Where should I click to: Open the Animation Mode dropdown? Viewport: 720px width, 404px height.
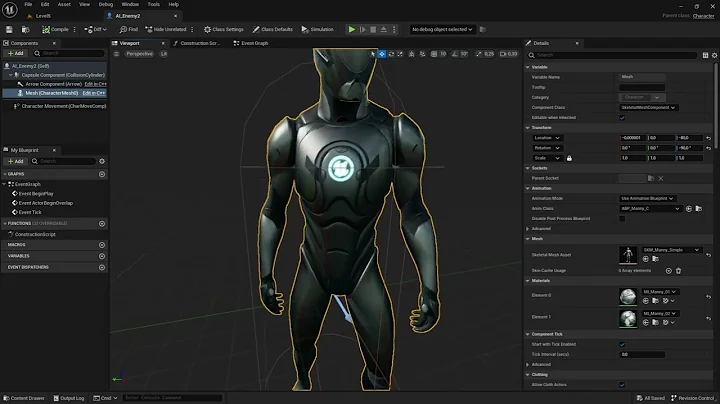pos(647,198)
